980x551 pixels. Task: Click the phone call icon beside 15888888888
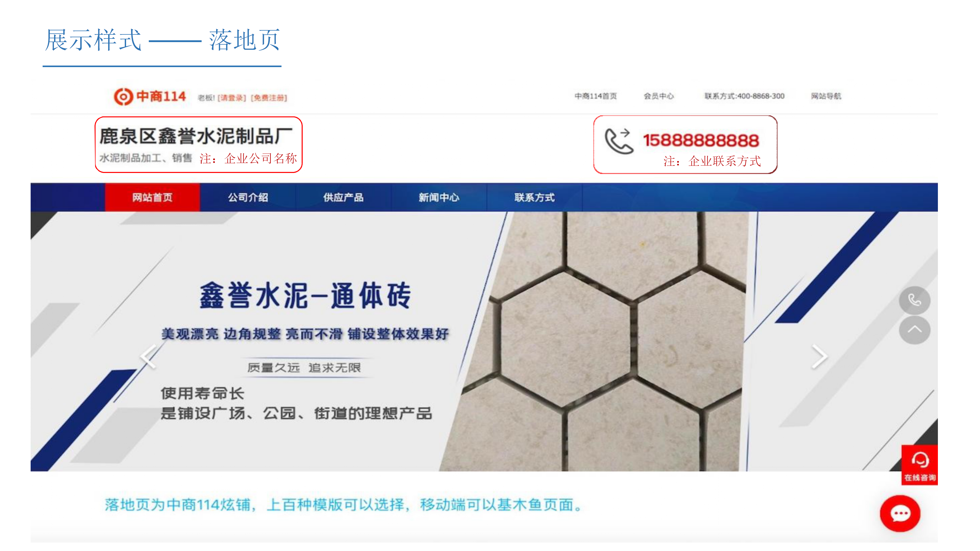619,141
